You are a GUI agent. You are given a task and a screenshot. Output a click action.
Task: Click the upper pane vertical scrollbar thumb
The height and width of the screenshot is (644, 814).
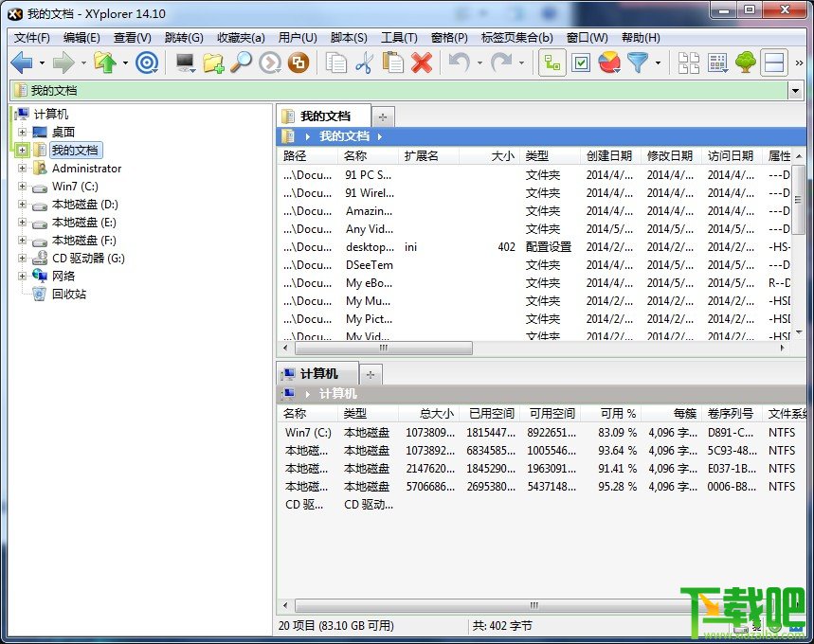coord(799,199)
